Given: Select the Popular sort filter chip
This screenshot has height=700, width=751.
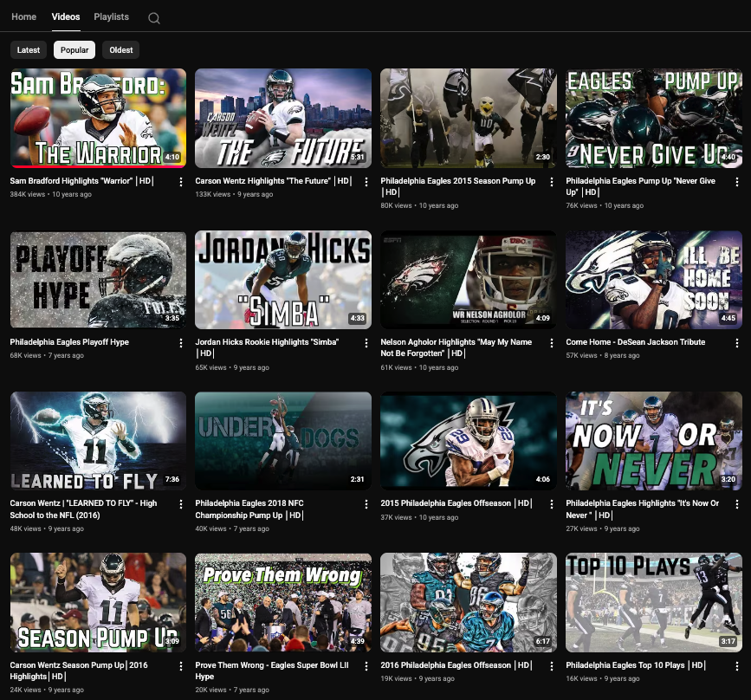Looking at the screenshot, I should [x=74, y=50].
